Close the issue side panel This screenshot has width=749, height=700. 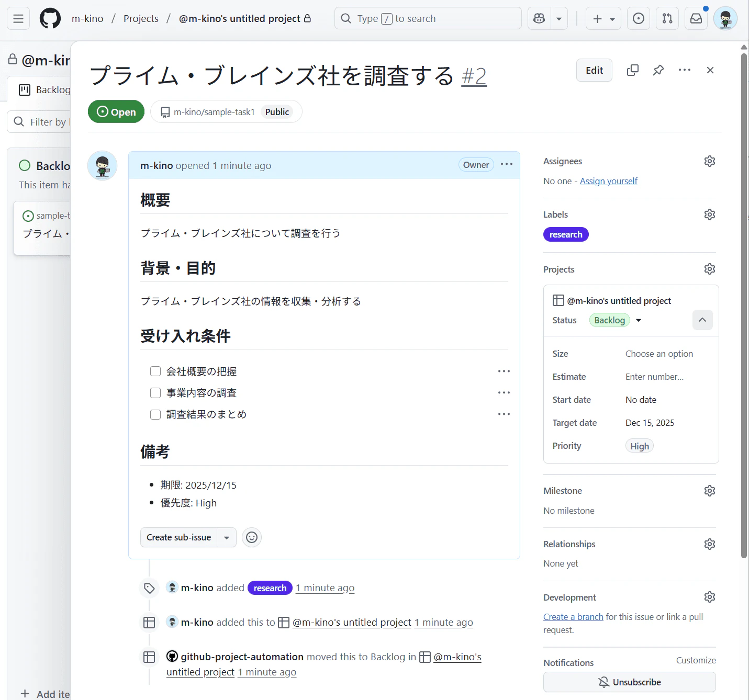(710, 70)
